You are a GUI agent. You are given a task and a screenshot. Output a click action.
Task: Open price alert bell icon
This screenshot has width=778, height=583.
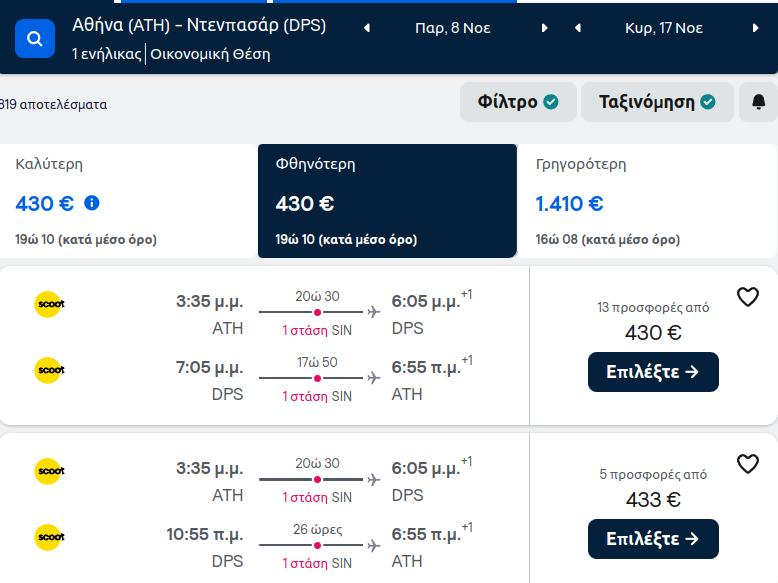point(758,102)
